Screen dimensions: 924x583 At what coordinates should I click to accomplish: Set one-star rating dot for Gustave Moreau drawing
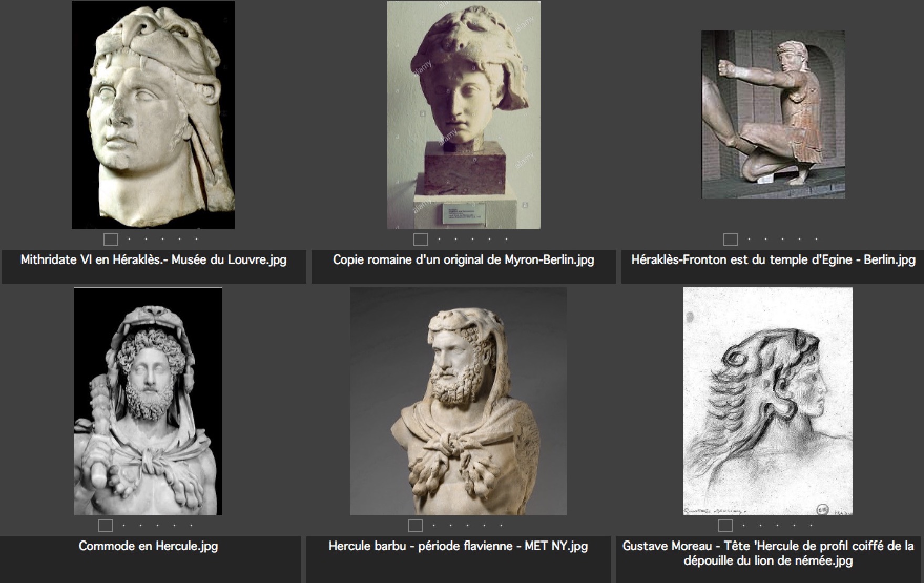(744, 525)
